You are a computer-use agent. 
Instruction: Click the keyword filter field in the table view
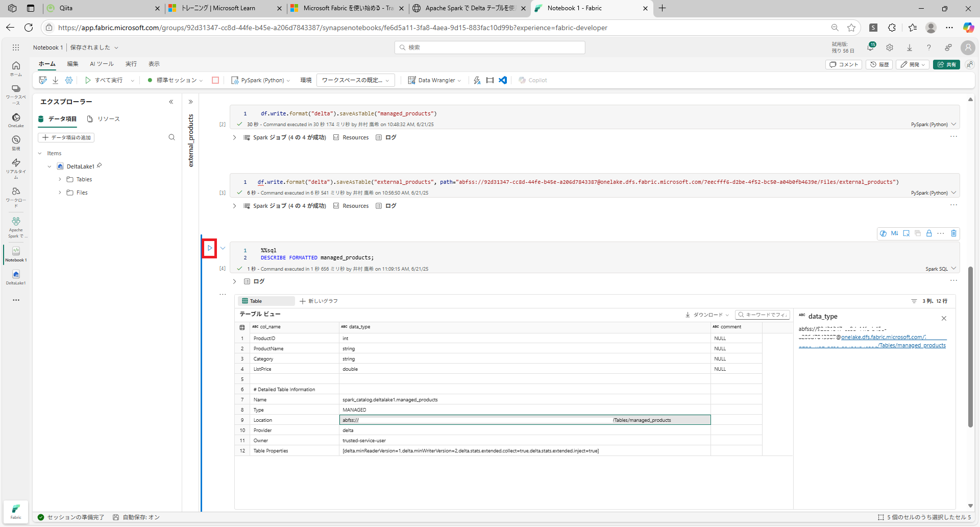coord(763,315)
